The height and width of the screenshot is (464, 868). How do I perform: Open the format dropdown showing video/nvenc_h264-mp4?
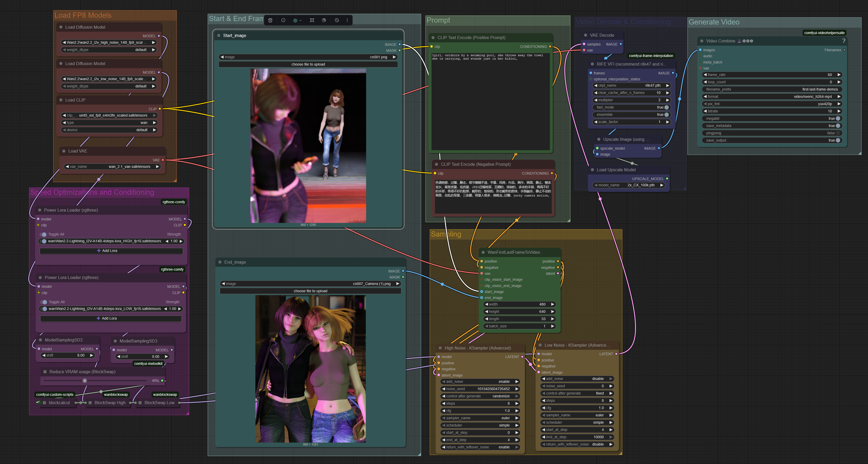pos(772,97)
